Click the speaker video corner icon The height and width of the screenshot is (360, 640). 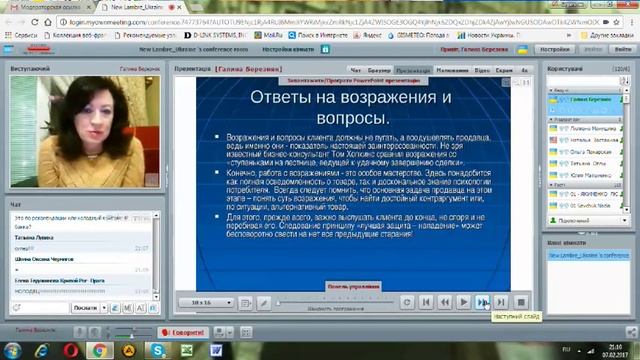click(x=152, y=179)
